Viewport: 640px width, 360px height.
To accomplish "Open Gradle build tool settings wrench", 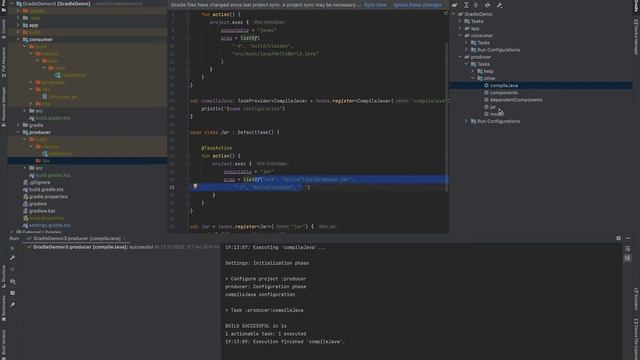I will point(499,5).
